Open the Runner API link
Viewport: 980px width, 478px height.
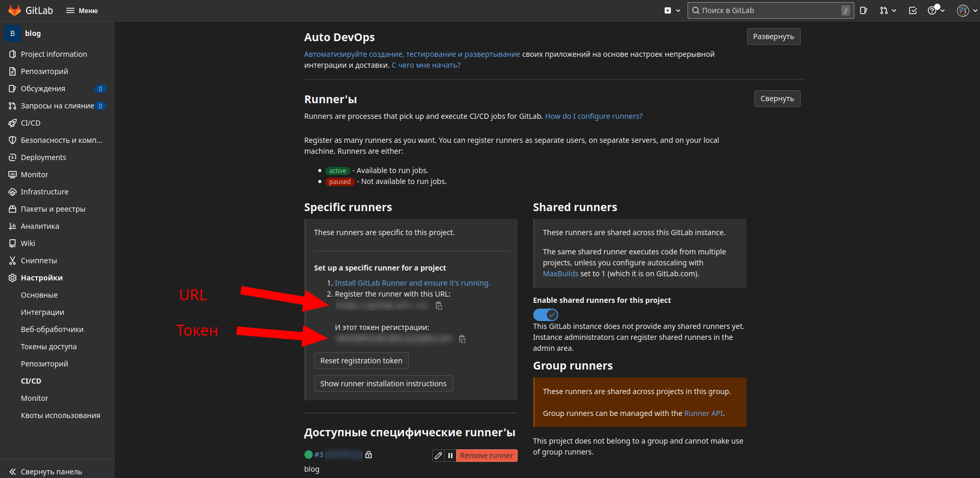click(x=704, y=413)
